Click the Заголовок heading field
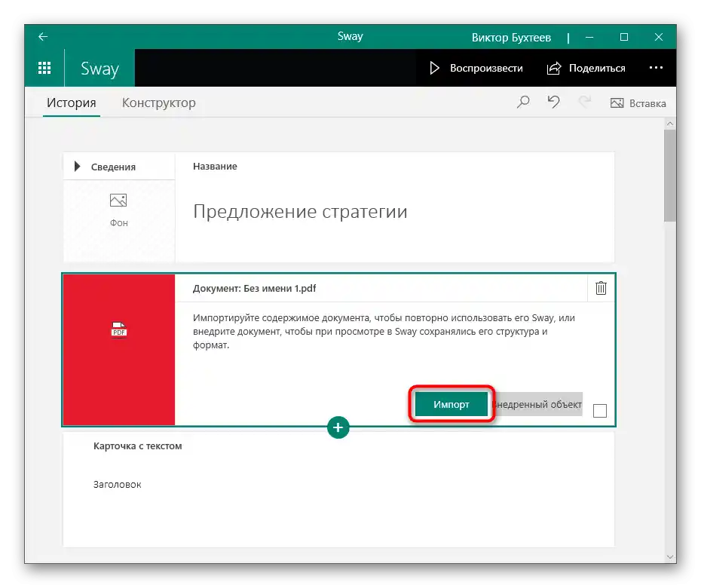 pyautogui.click(x=117, y=484)
